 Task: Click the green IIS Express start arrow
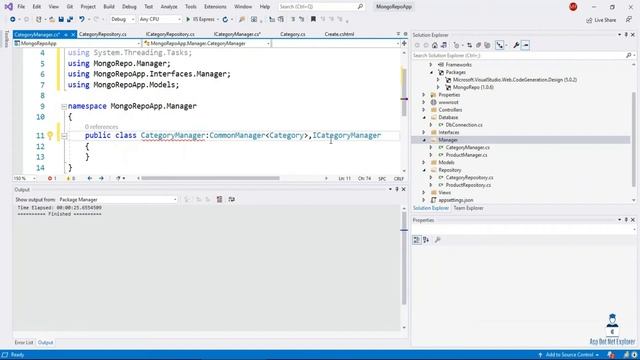[188, 19]
